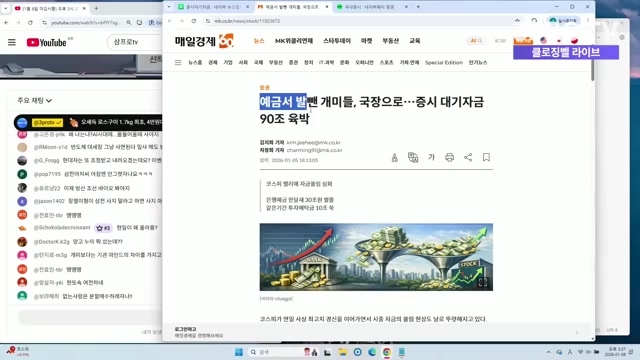
Task: Expand the 주요 채팅 chat filter dropdown
Action: 35,100
